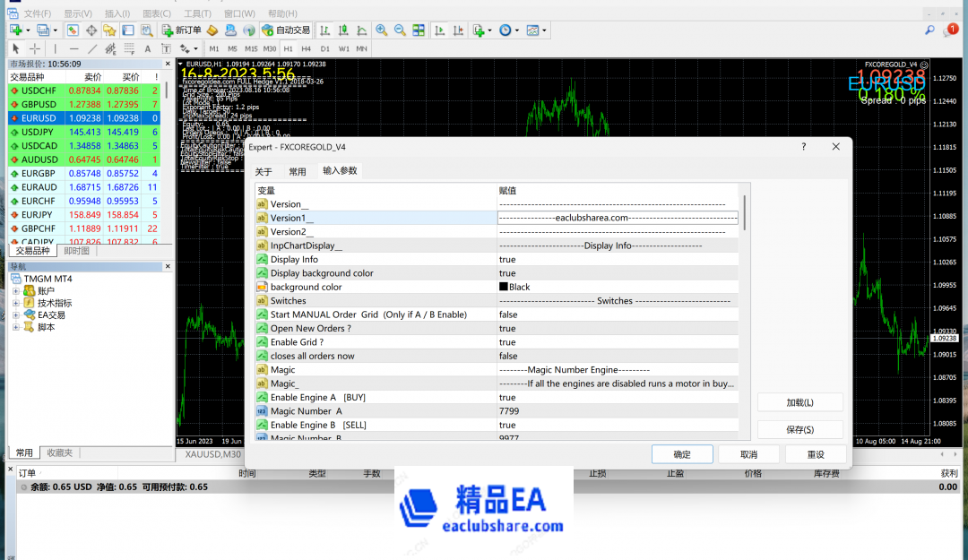Click the Zoom In magnifier icon
This screenshot has width=968, height=560.
382,30
